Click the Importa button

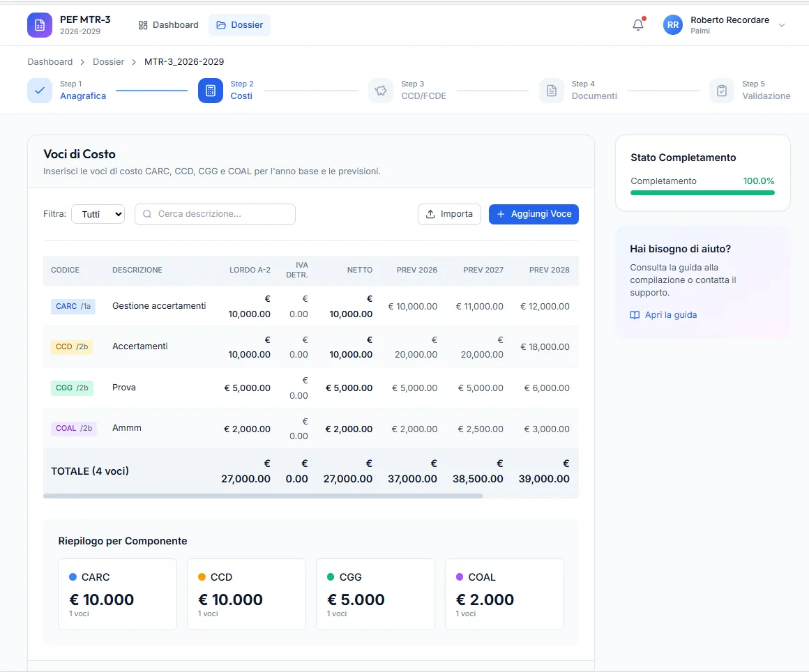(x=449, y=214)
